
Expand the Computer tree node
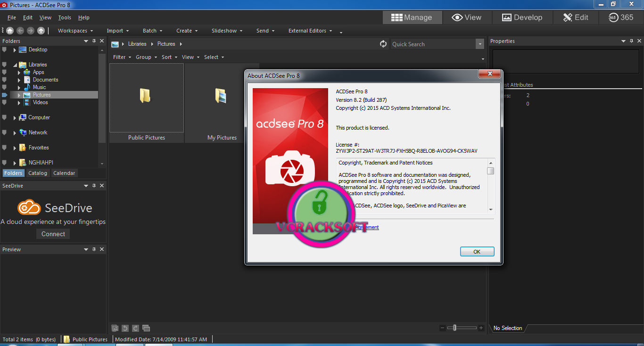[x=15, y=117]
